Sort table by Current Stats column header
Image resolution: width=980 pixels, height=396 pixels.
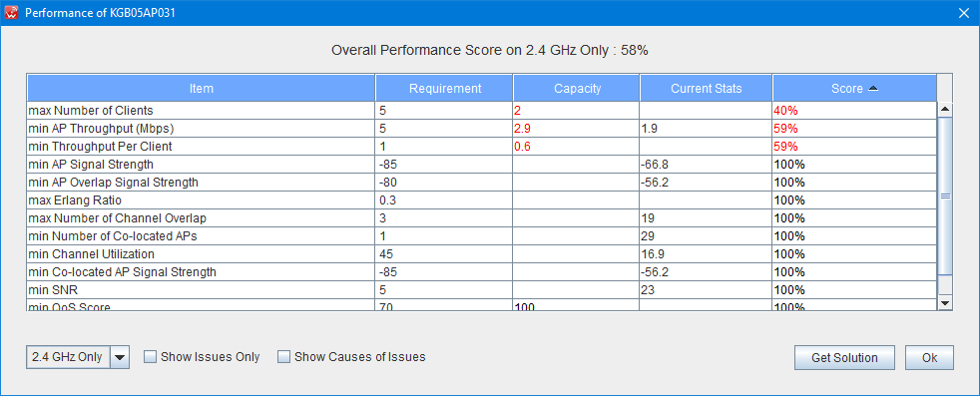(707, 88)
